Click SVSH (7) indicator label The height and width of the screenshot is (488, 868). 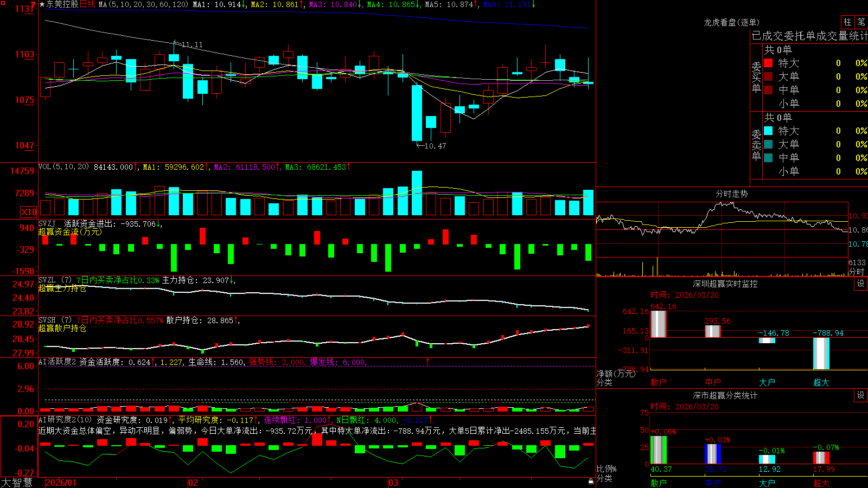pyautogui.click(x=55, y=320)
